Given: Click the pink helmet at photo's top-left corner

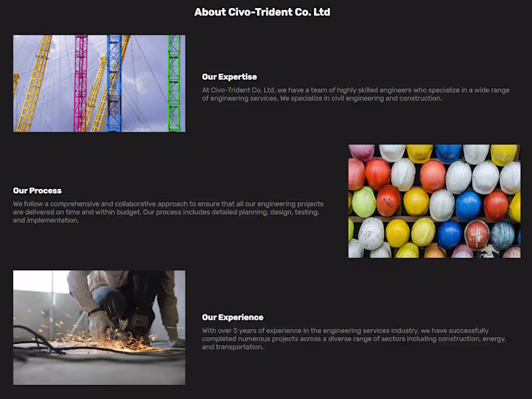Looking at the screenshot, I should [362, 152].
